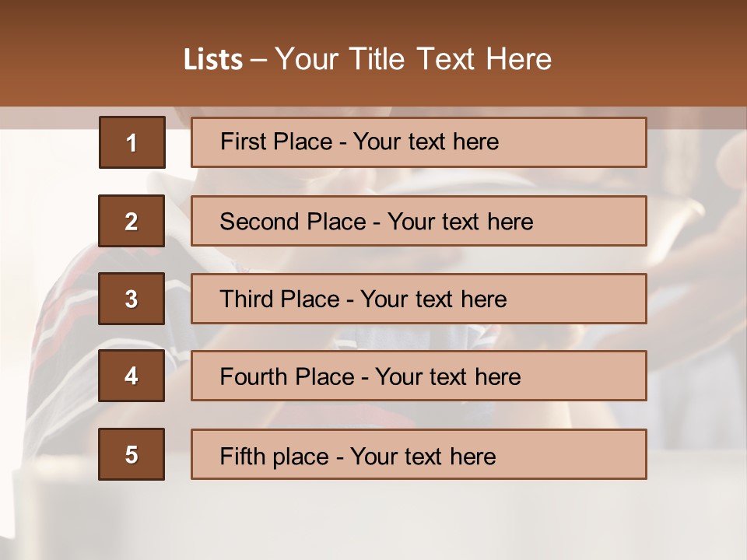The height and width of the screenshot is (560, 747).
Task: Select the First Place text bar
Action: (419, 142)
